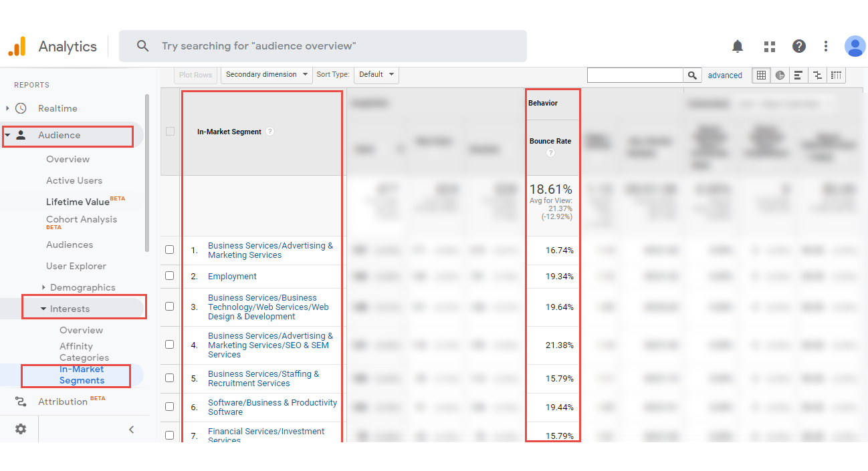The image size is (868, 471).
Task: Open the three-dot more options menu
Action: [x=826, y=46]
